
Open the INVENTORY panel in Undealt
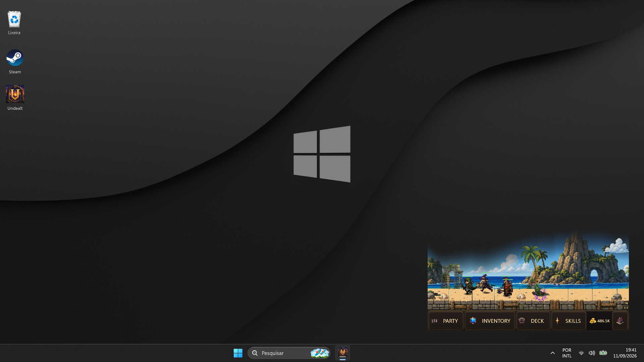(490, 321)
